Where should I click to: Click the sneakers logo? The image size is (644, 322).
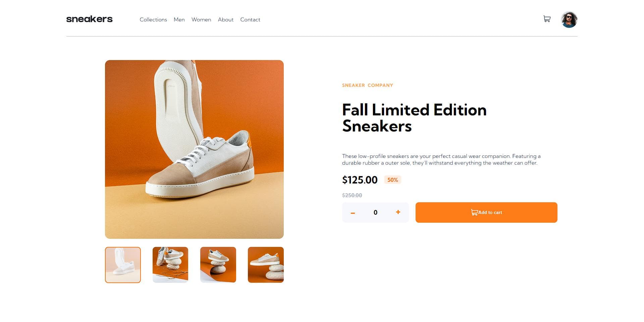[89, 19]
